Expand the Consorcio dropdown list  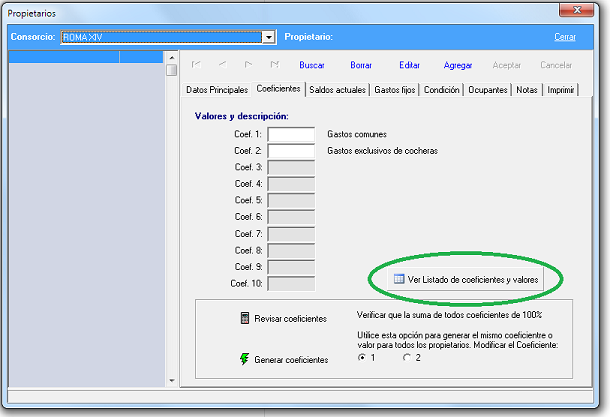pos(268,37)
